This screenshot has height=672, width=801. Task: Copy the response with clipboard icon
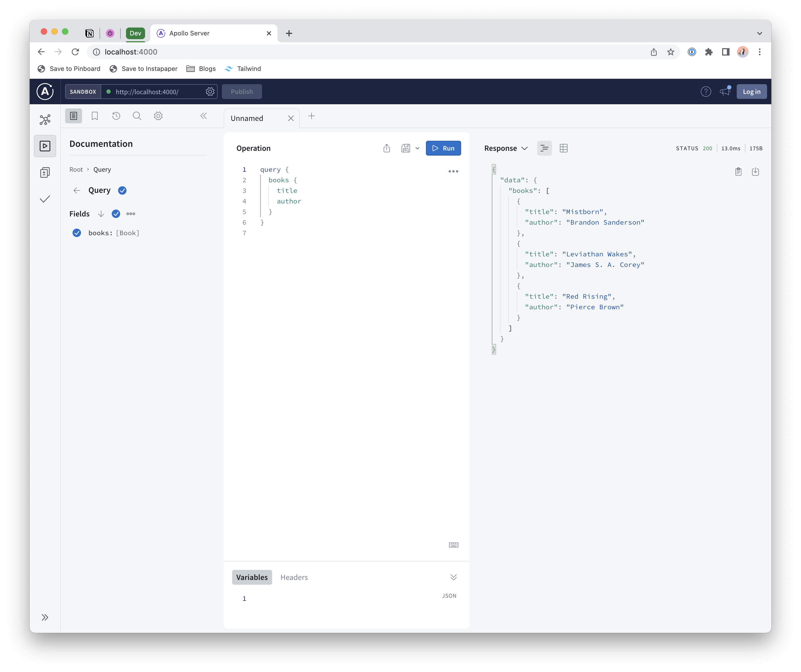(x=738, y=171)
